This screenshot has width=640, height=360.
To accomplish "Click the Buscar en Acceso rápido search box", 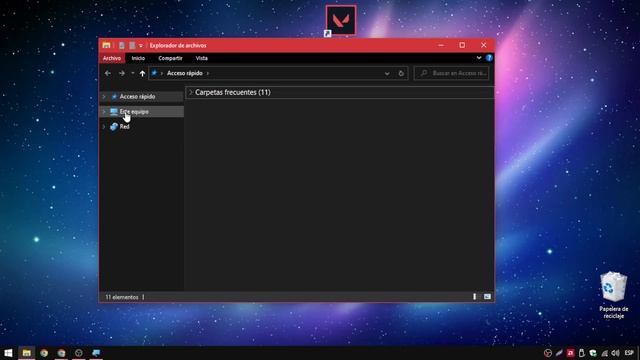I will click(x=451, y=73).
